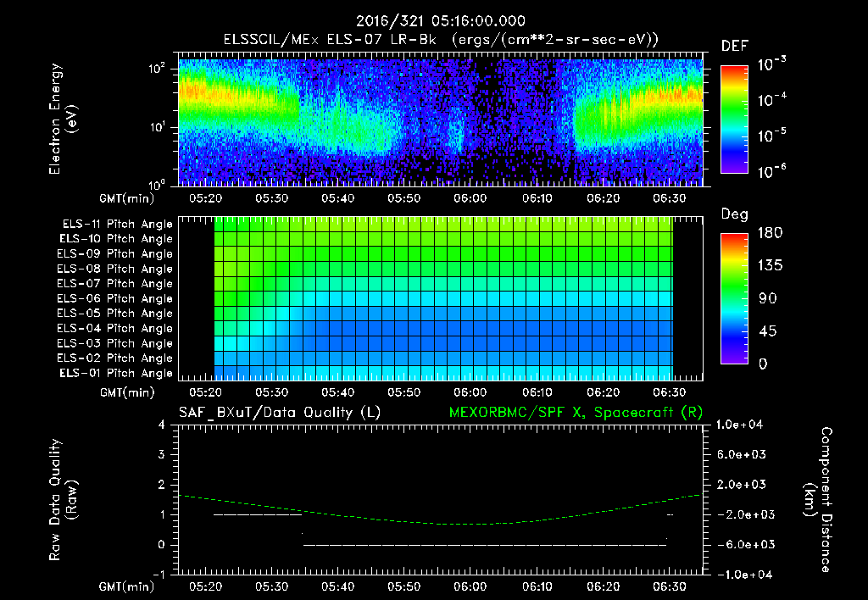Viewport: 868px width, 600px height.
Task: Click the 1.0e+04 right axis tick label
Action: click(x=739, y=425)
